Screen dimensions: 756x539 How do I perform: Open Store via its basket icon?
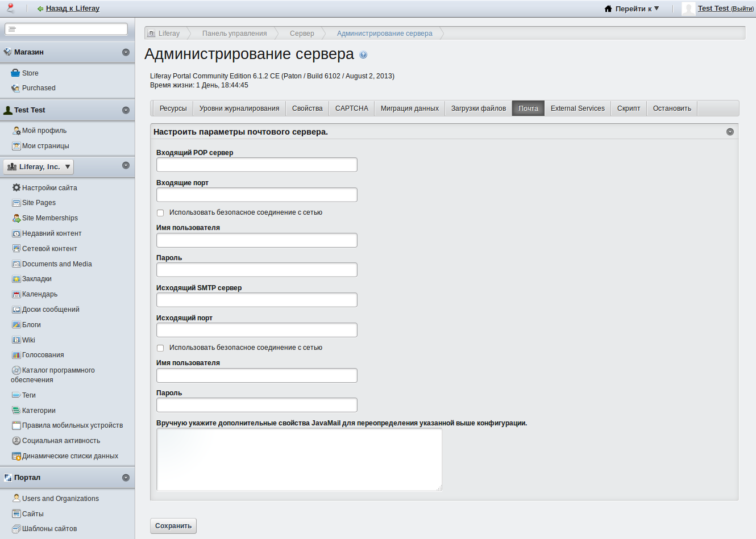15,73
